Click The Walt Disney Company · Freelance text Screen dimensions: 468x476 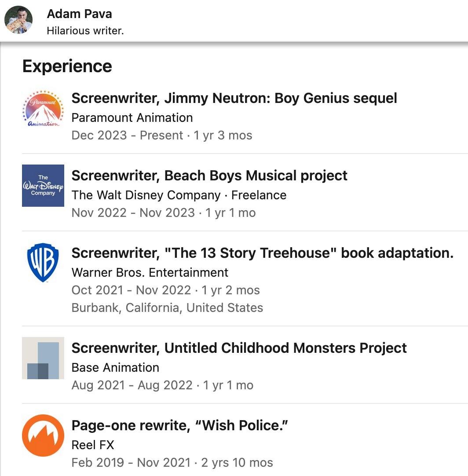coord(179,195)
